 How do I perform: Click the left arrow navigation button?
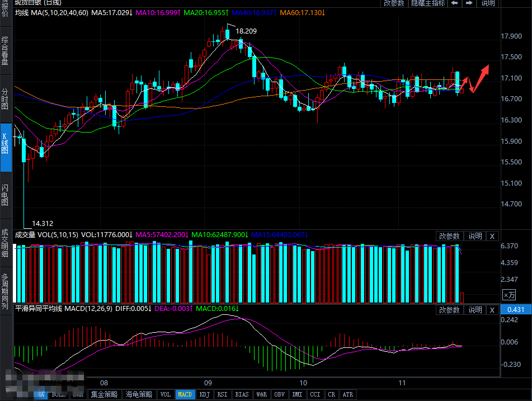pyautogui.click(x=454, y=3)
